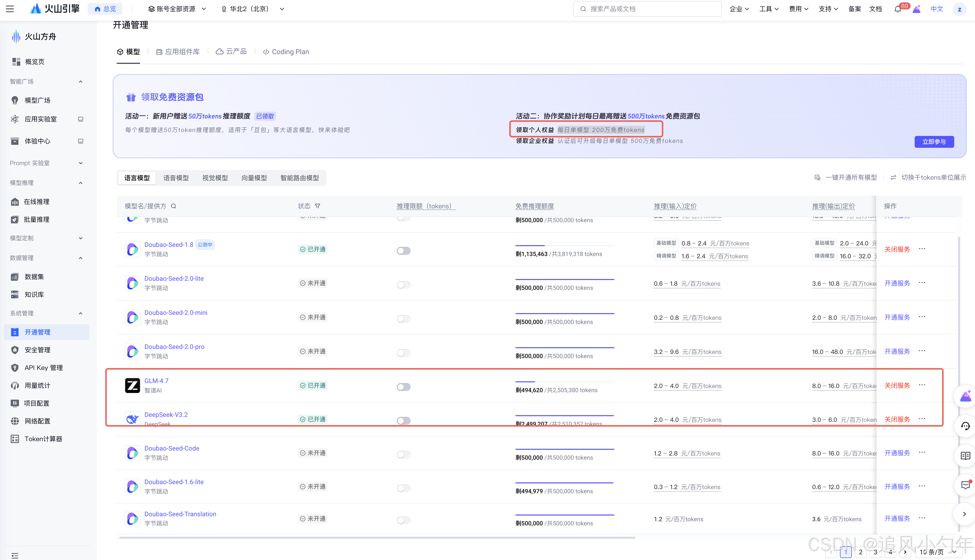Open the Token计算器 sidebar item

coord(43,439)
